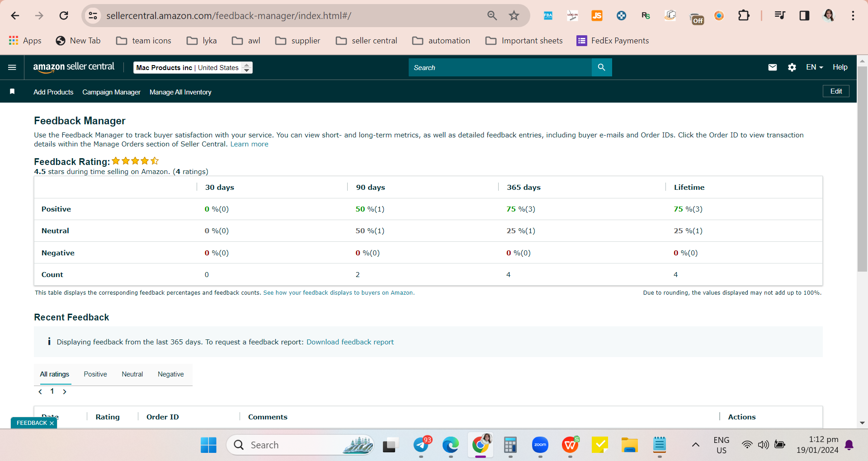
Task: Open New Tab bookmark
Action: (x=78, y=41)
